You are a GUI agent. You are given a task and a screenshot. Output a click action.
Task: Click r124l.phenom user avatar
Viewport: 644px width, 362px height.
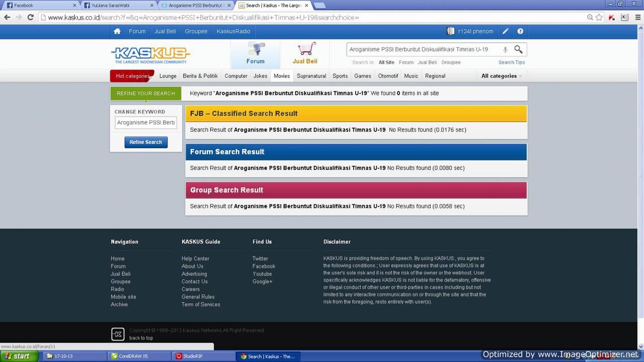pos(451,31)
